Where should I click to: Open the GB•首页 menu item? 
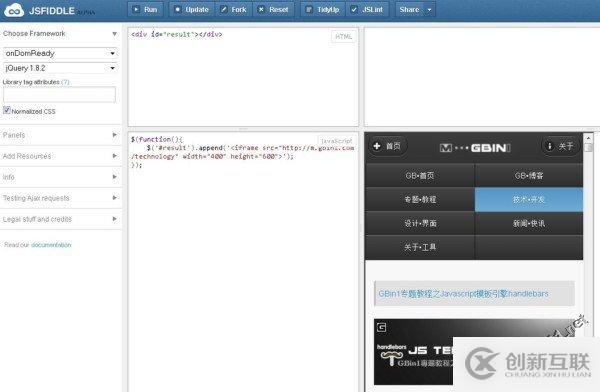420,176
